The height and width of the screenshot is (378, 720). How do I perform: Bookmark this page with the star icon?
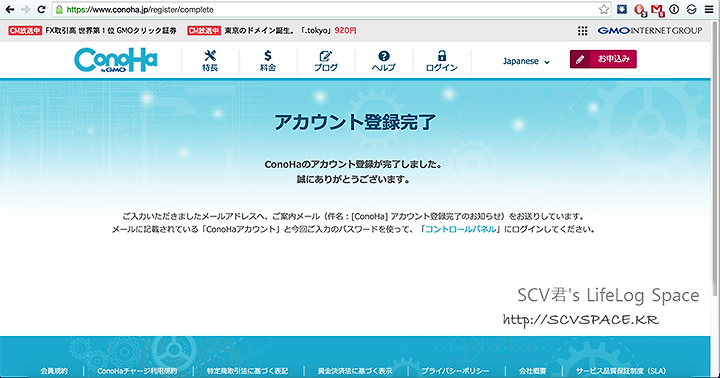pyautogui.click(x=604, y=9)
